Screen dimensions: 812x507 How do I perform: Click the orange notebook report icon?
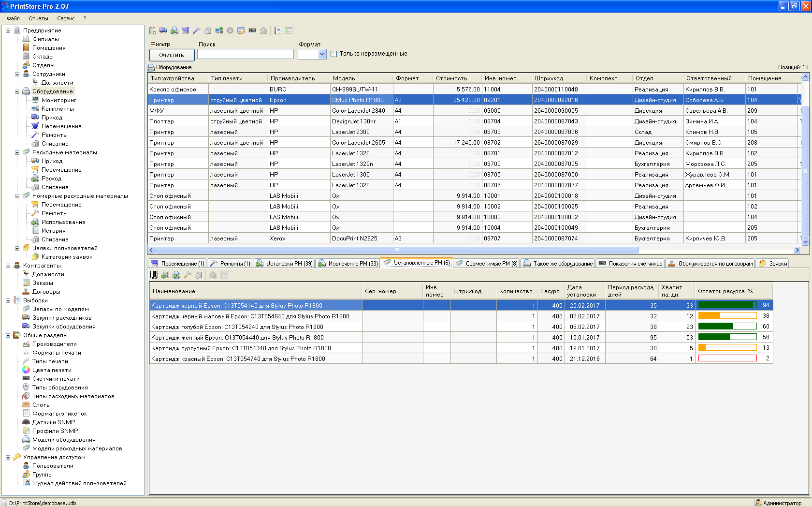[x=278, y=30]
